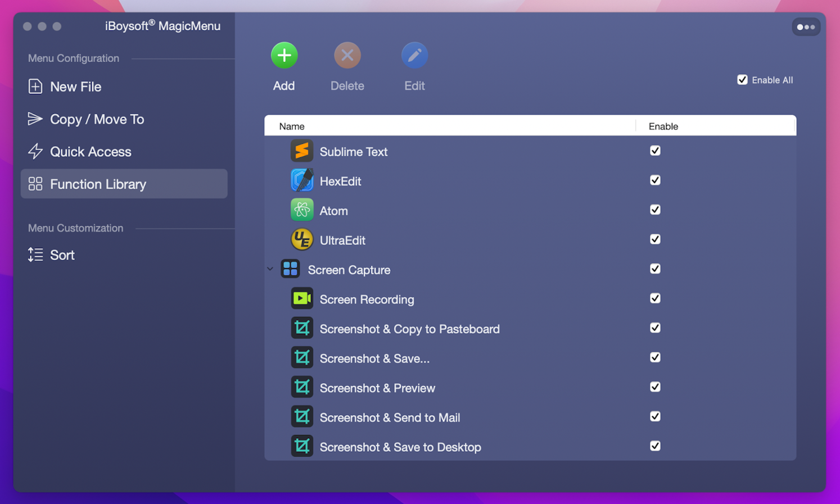Screen dimensions: 840x504
Task: Click the New File sidebar icon
Action: point(36,86)
